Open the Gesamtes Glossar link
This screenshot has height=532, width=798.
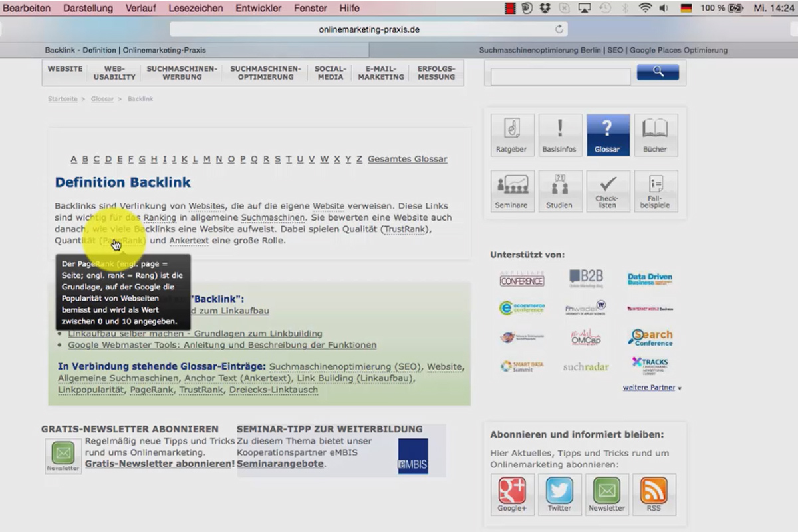coord(407,159)
